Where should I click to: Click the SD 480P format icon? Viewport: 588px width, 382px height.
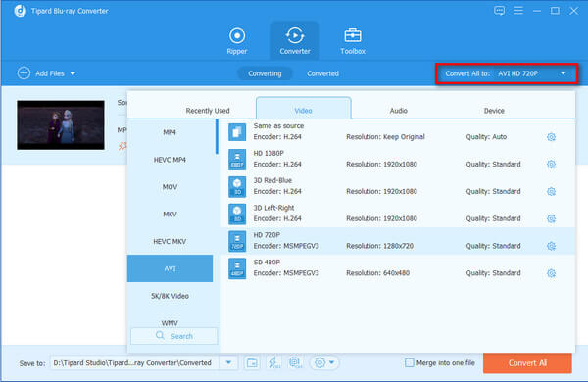click(237, 268)
